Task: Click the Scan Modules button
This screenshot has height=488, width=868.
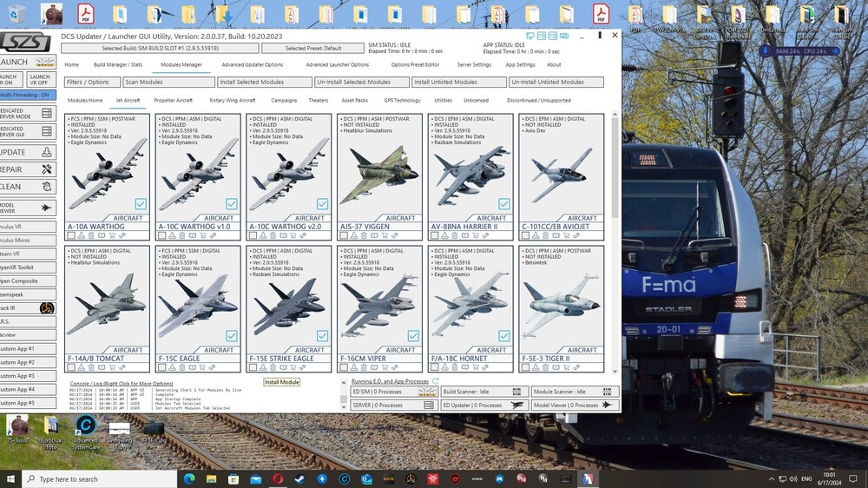Action: point(169,82)
